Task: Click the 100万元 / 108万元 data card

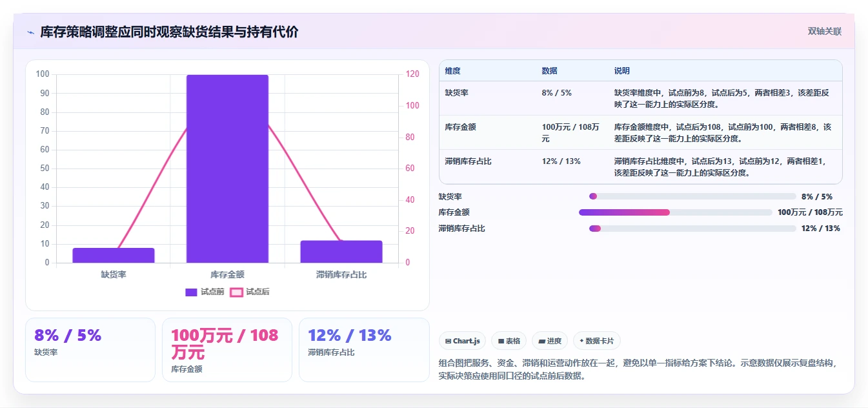Action: tap(227, 349)
